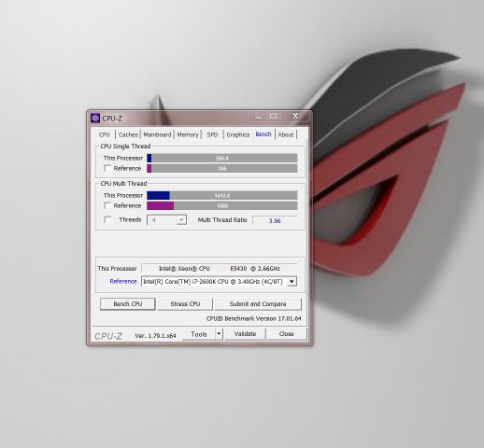Tick the Threads checkbox
The width and height of the screenshot is (484, 448).
click(107, 219)
